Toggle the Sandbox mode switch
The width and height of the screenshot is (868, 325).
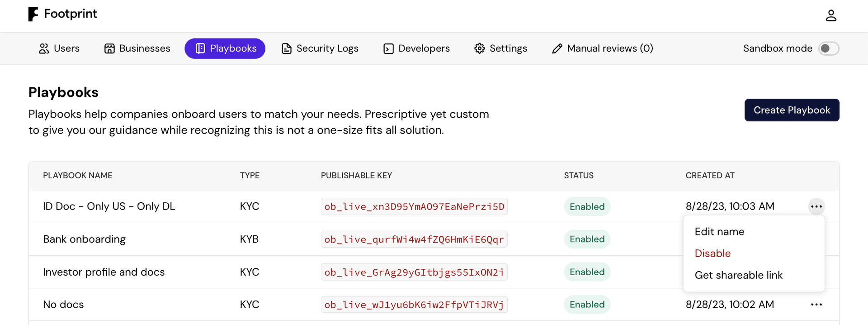(x=829, y=48)
